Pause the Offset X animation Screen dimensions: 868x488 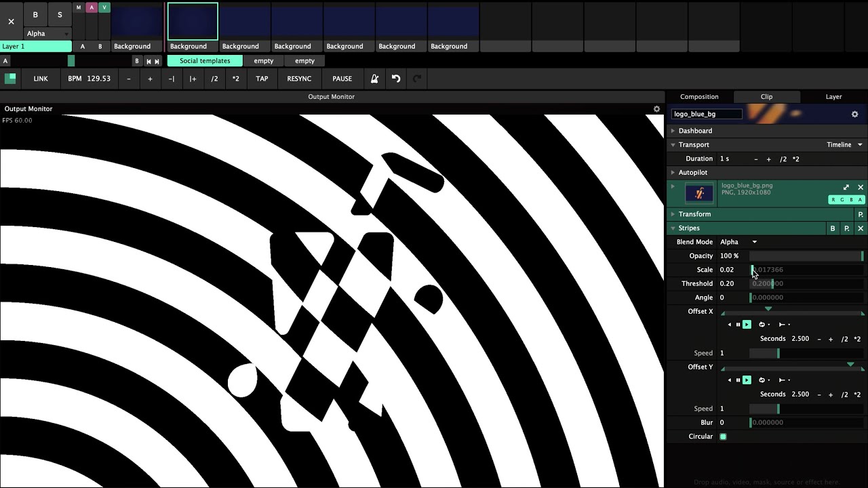738,325
